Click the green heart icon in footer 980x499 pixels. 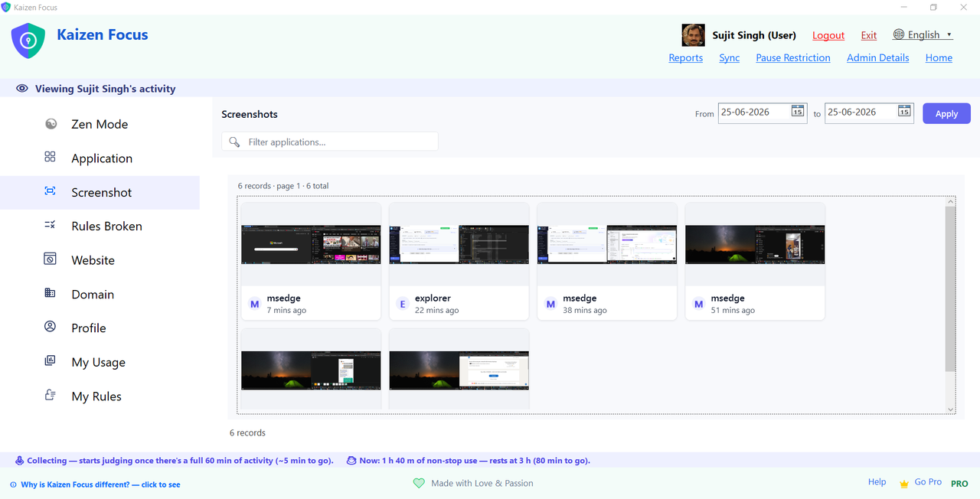(419, 484)
